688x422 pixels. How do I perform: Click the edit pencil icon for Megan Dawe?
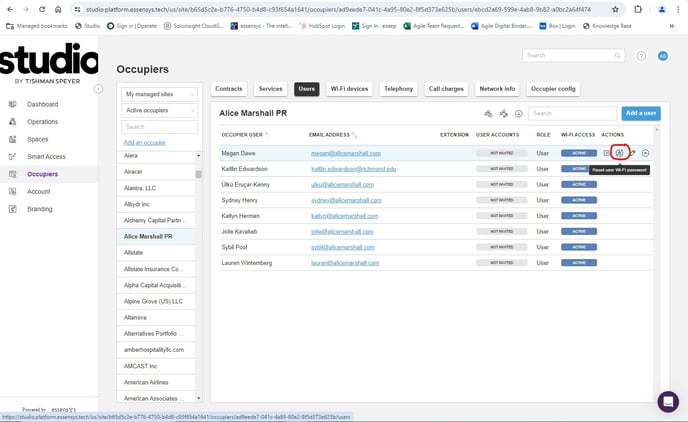click(x=632, y=152)
